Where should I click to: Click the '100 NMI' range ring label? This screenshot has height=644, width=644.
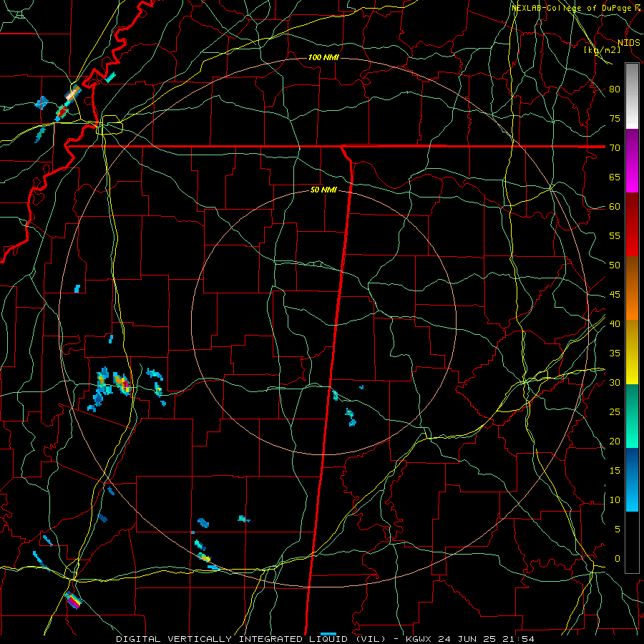pos(323,57)
